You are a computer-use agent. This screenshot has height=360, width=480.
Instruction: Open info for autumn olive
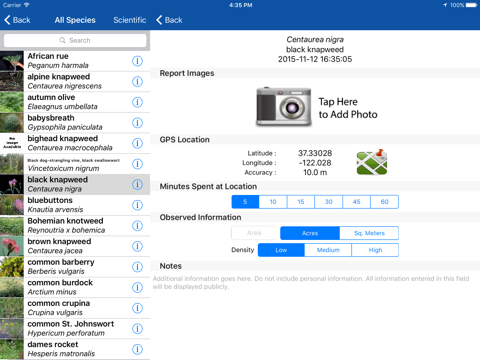click(x=137, y=102)
